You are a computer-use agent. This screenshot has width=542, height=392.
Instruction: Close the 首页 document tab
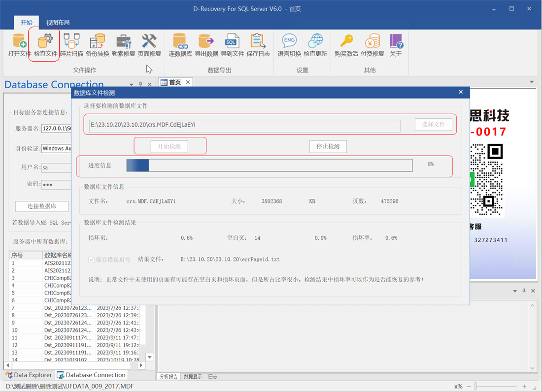tap(188, 82)
